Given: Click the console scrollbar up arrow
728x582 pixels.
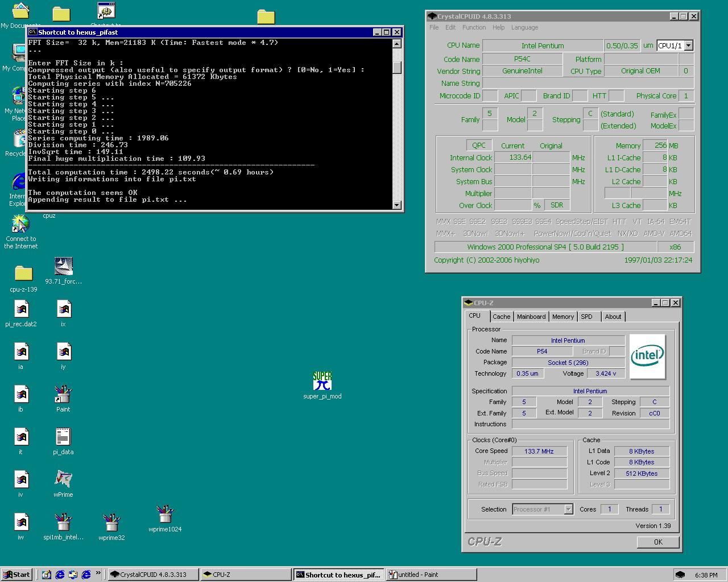Looking at the screenshot, I should click(397, 43).
